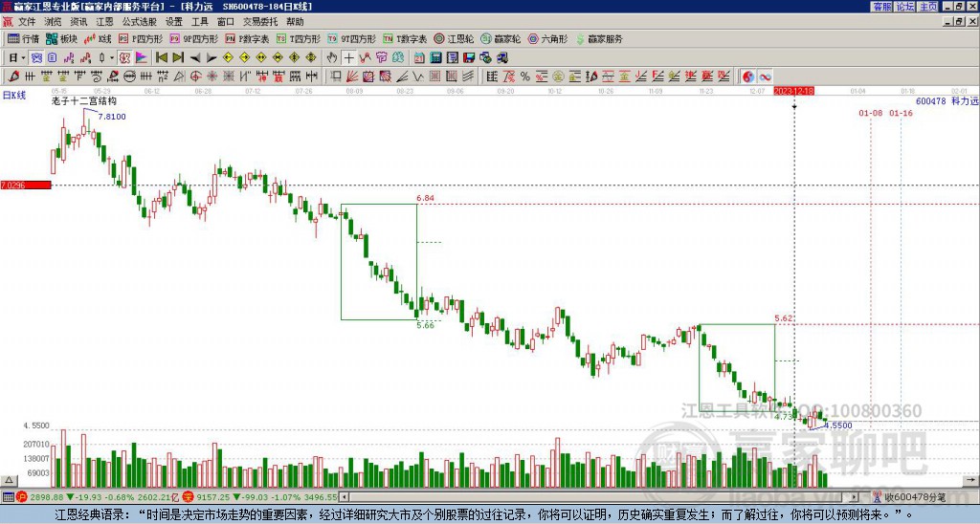This screenshot has width=980, height=524.
Task: Open the 六角形 hexagon tool
Action: [547, 38]
